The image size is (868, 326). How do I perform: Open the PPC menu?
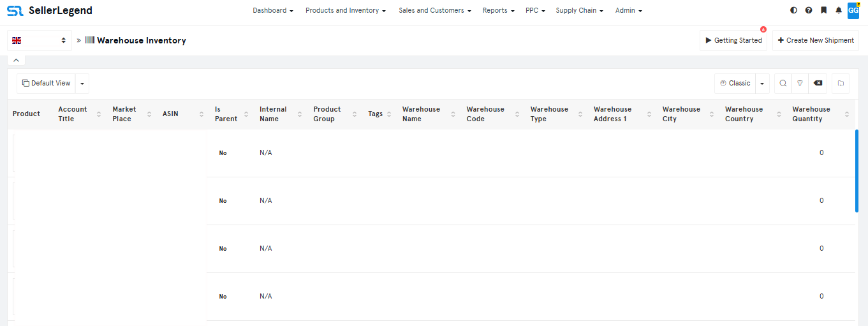tap(535, 10)
